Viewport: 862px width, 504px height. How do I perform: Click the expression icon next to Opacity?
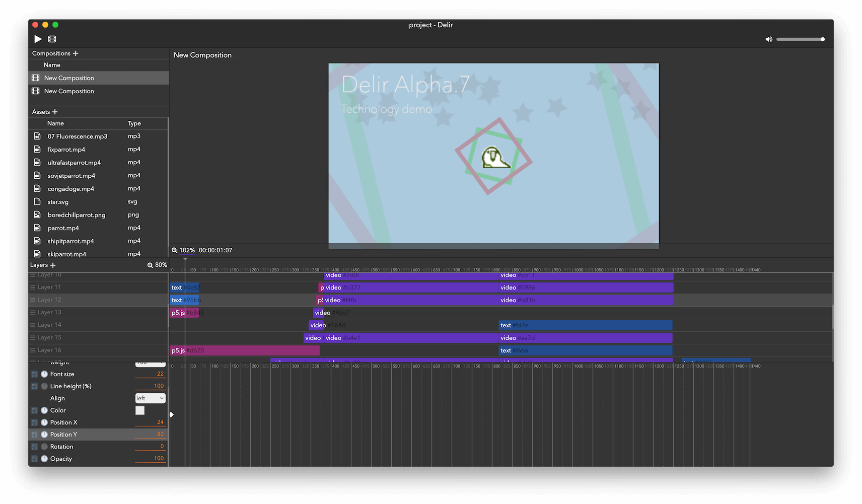tap(34, 459)
